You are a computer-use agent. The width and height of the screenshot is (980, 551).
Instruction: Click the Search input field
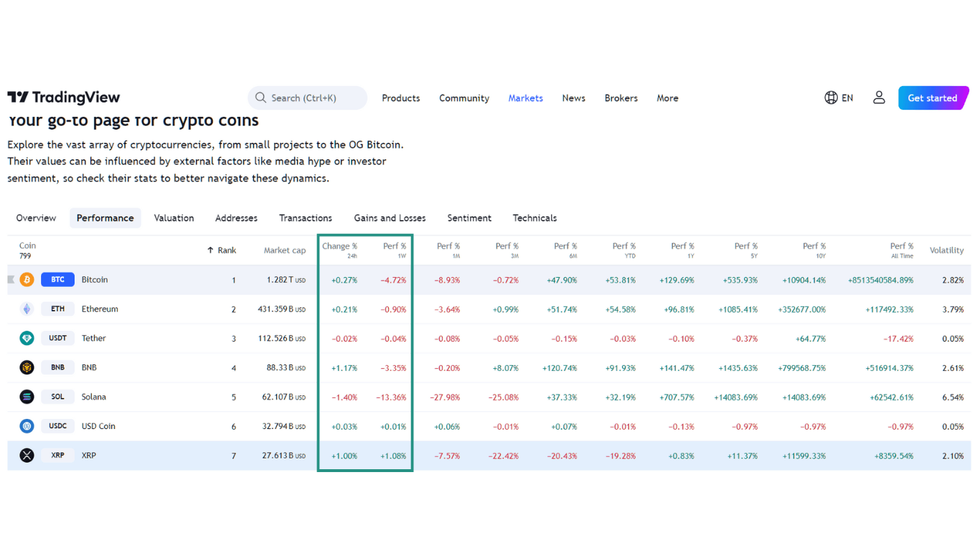click(x=308, y=98)
